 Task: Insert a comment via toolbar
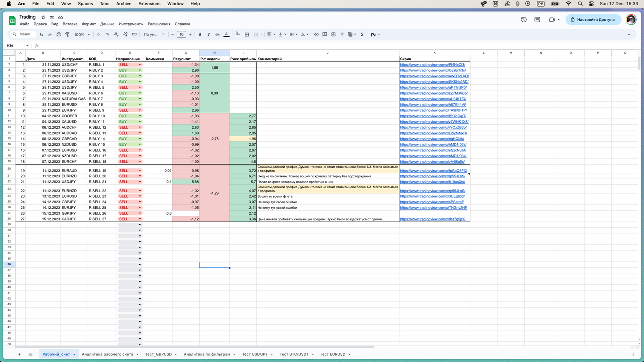click(x=325, y=35)
